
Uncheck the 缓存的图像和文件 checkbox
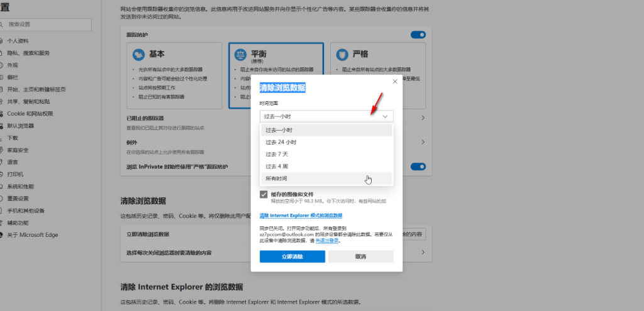[x=264, y=195]
